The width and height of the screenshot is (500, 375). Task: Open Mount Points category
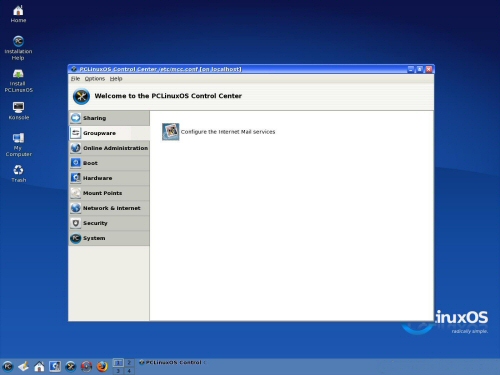(x=109, y=193)
